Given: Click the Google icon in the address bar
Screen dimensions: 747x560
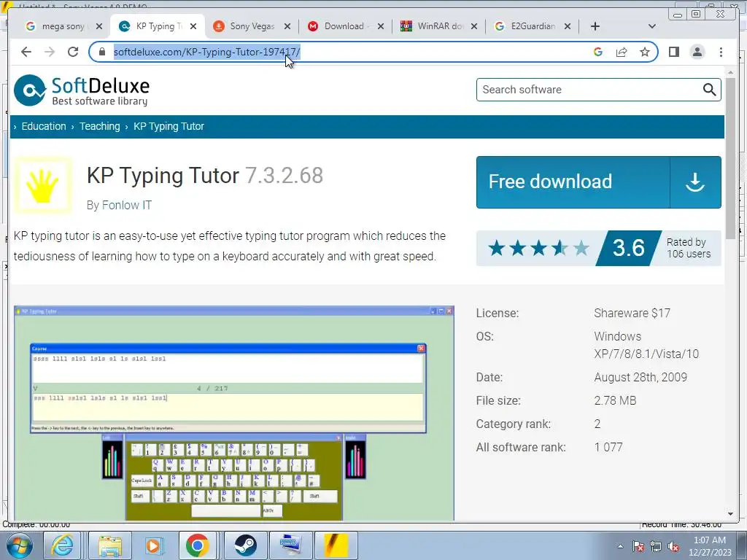Looking at the screenshot, I should tap(598, 52).
